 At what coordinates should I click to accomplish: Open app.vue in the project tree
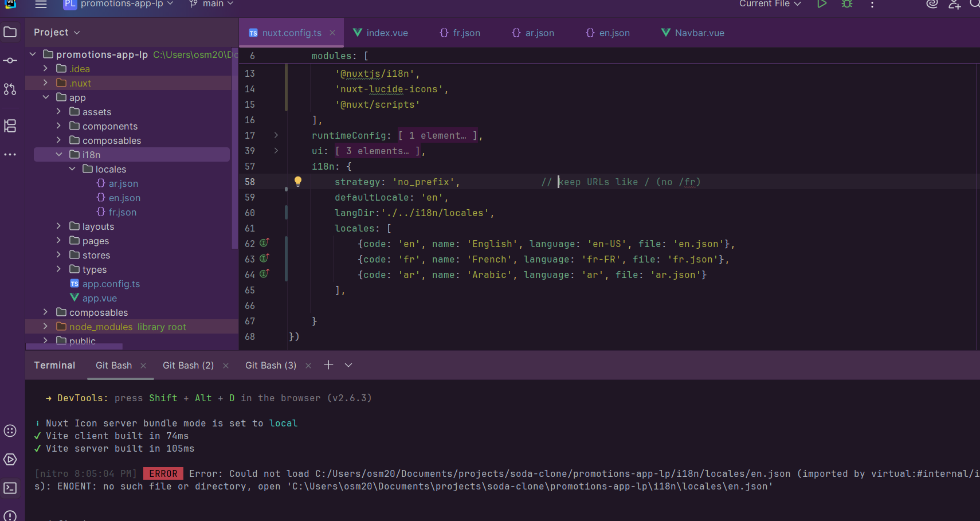coord(100,298)
